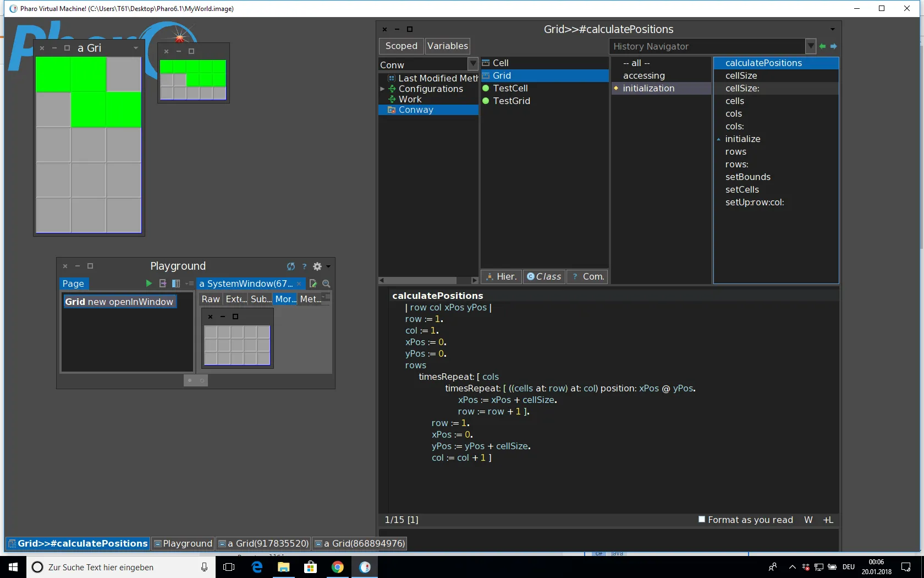
Task: Navigate back with the green history arrow
Action: tap(823, 46)
